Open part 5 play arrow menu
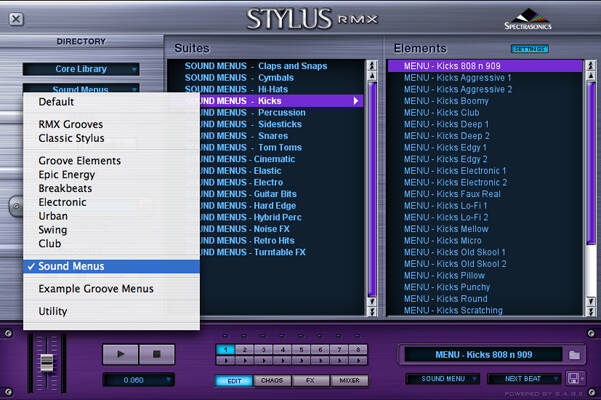601x400 pixels. point(302,361)
